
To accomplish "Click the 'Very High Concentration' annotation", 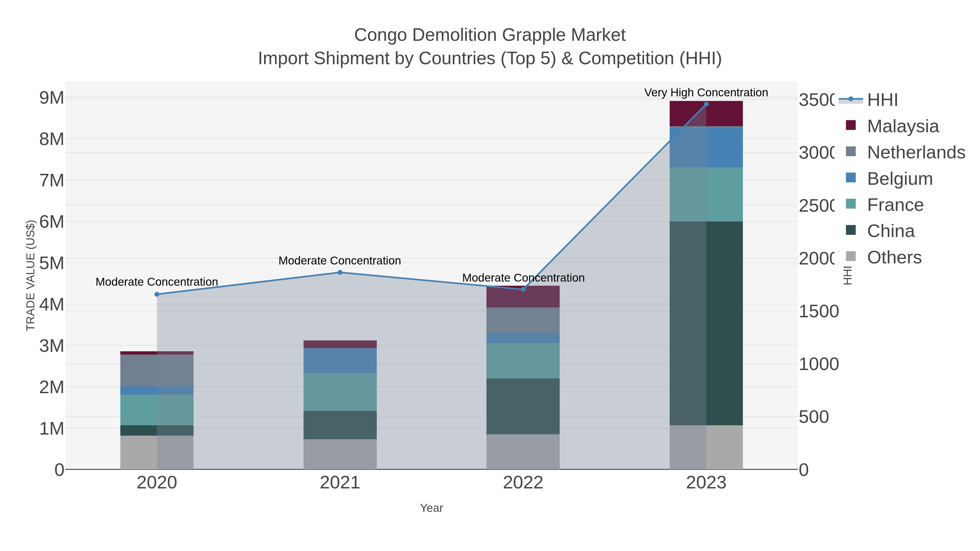I will [706, 93].
